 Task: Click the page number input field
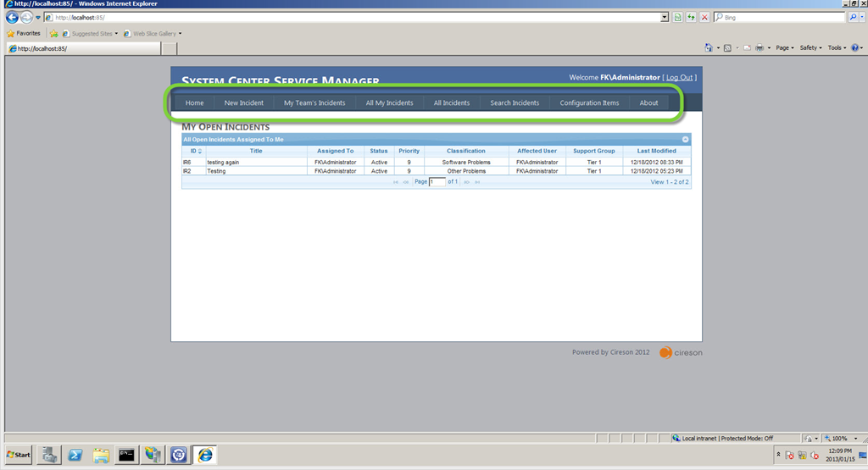(x=437, y=182)
